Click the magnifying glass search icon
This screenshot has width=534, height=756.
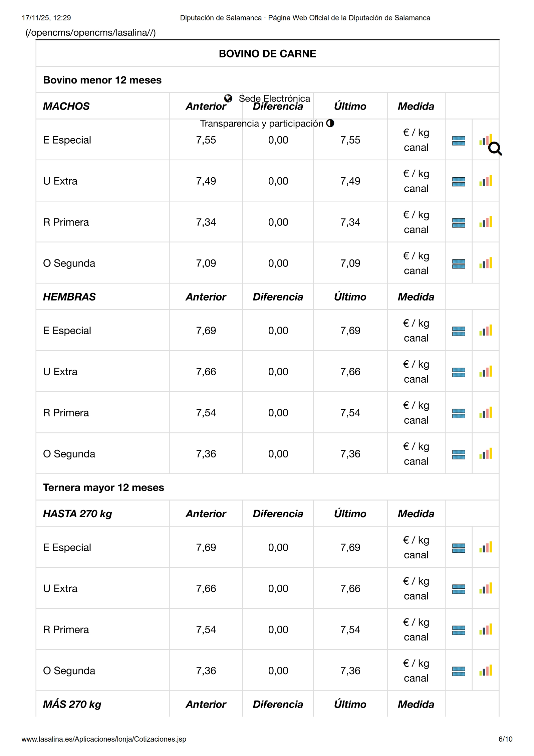(495, 149)
